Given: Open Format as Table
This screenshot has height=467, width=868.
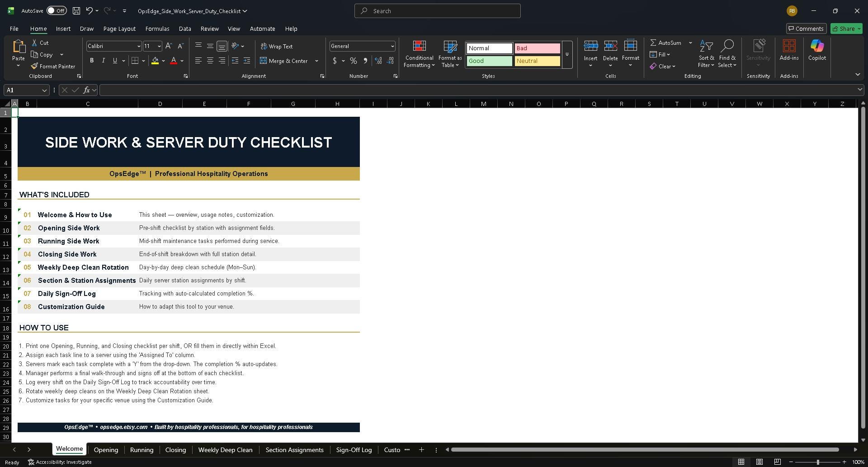Looking at the screenshot, I should click(x=450, y=53).
